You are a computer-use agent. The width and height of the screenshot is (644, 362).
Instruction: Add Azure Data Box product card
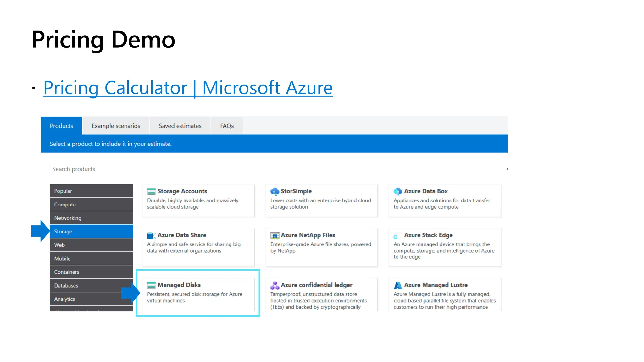(445, 200)
